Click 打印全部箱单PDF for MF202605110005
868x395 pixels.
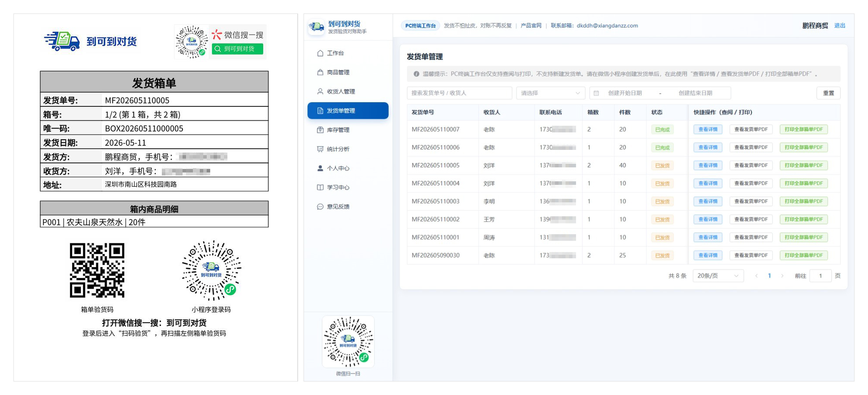(804, 166)
